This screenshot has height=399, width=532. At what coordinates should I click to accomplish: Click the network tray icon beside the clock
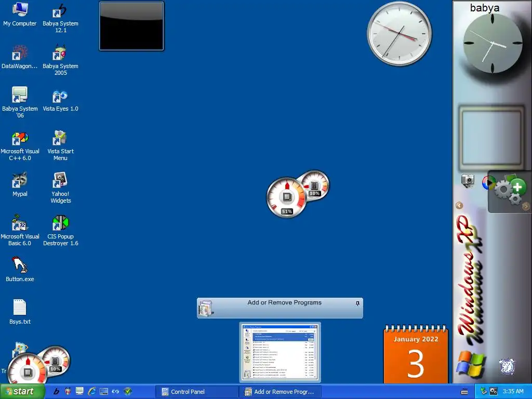pos(484,391)
